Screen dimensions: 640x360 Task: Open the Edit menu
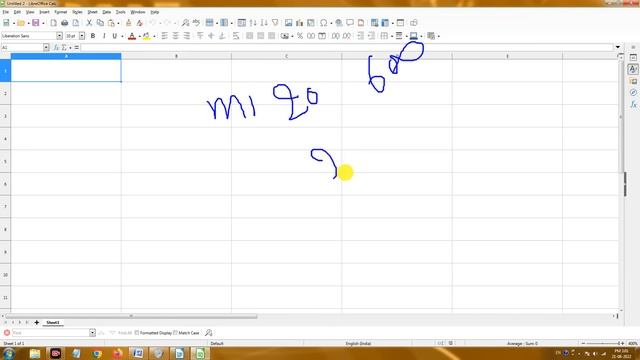coord(17,12)
